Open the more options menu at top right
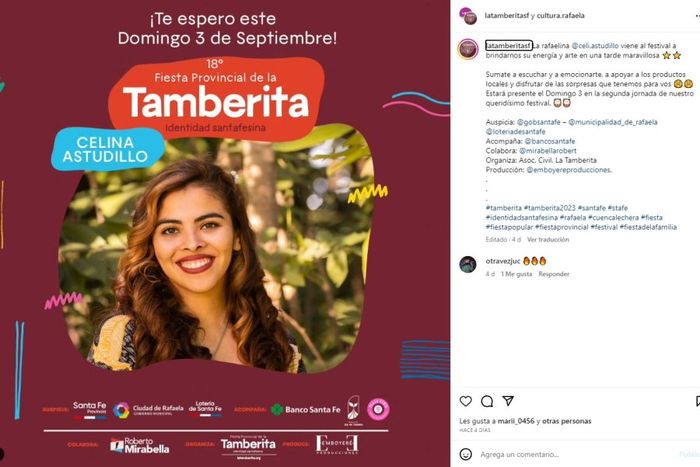This screenshot has width=700, height=467. pos(697,16)
